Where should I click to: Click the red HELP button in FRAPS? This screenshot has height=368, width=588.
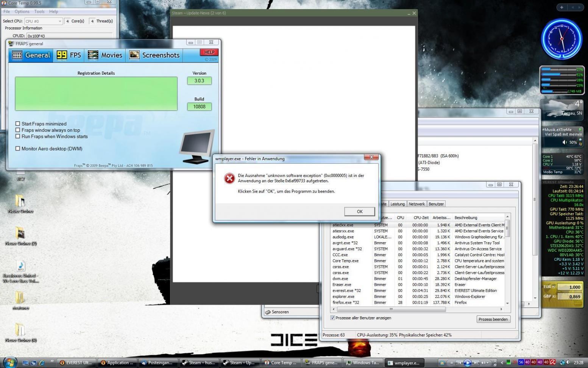point(209,52)
